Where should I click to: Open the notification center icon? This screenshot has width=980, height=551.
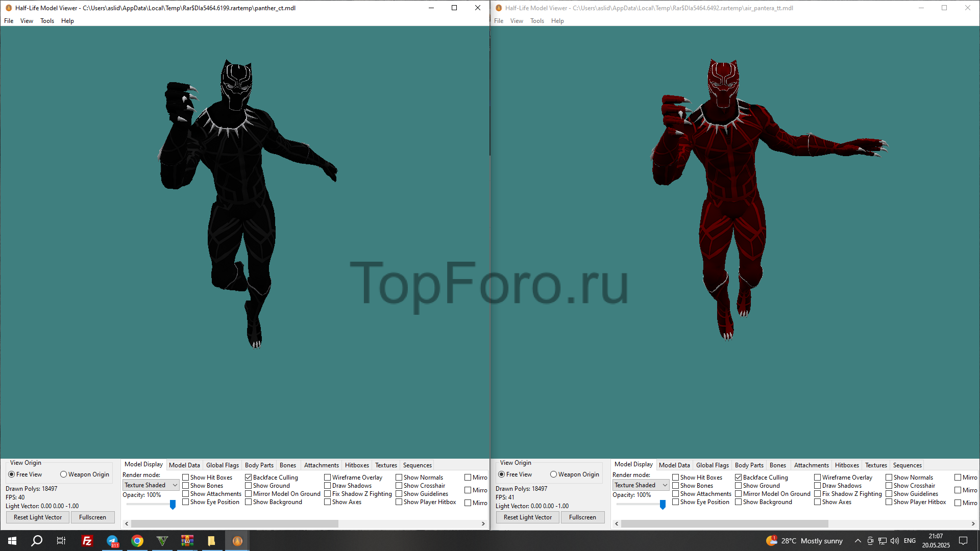(x=963, y=541)
